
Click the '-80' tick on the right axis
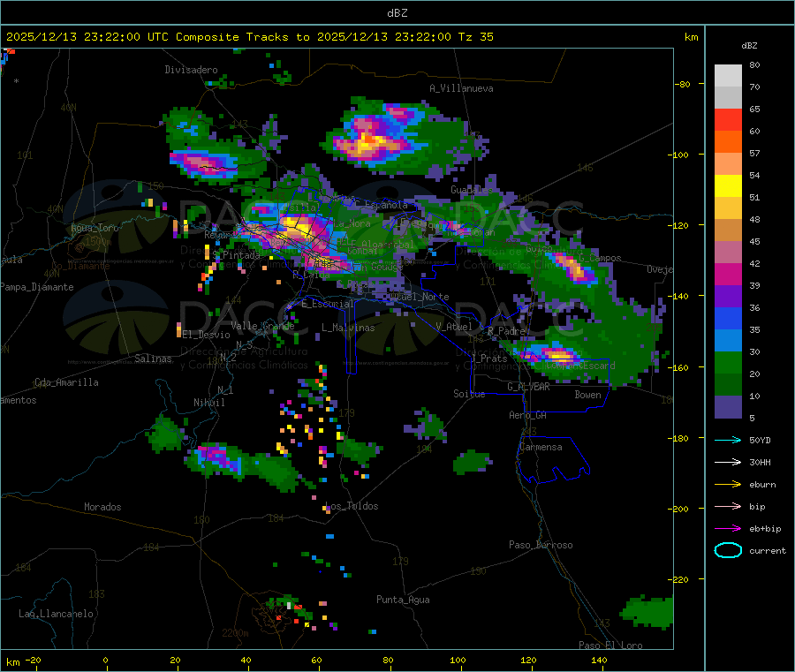683,84
